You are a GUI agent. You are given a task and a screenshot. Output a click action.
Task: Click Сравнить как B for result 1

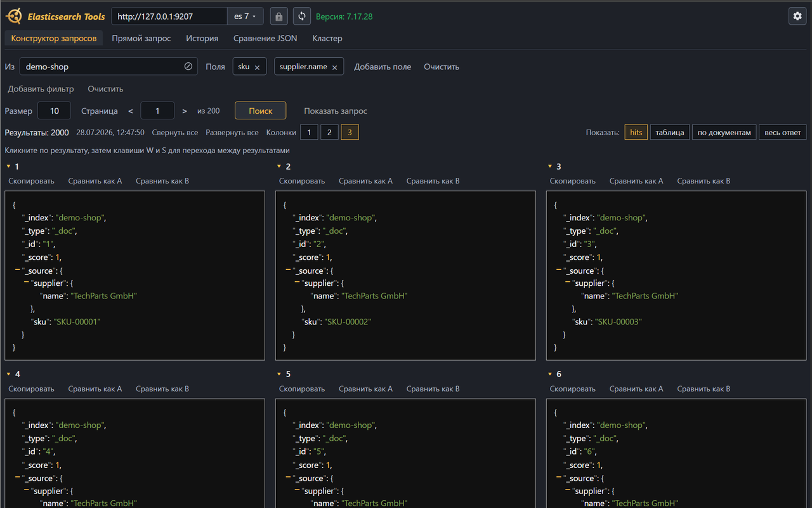(x=162, y=181)
